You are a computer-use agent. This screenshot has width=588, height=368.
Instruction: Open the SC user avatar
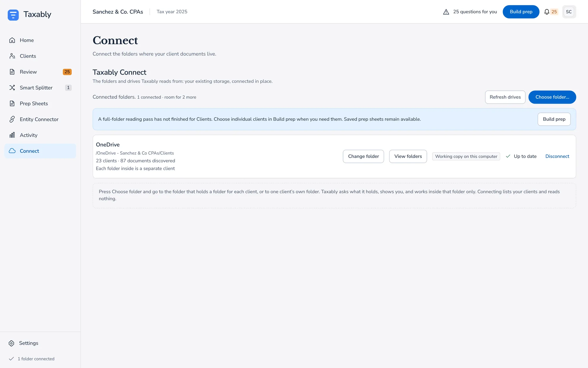(x=569, y=12)
